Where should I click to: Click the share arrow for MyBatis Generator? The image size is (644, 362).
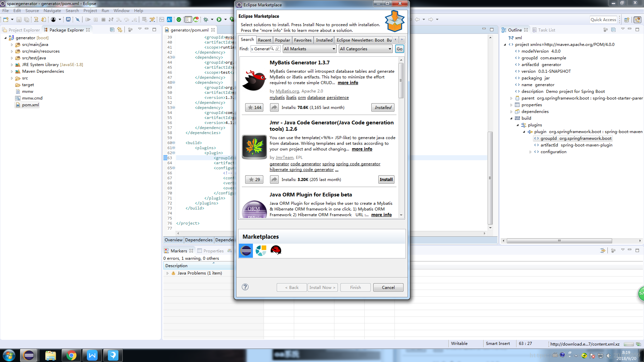pyautogui.click(x=274, y=107)
